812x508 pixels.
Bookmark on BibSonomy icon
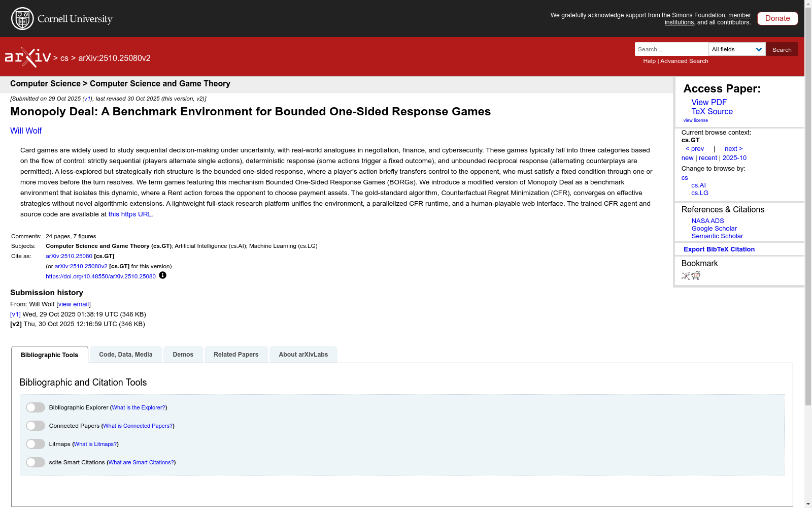pos(686,276)
